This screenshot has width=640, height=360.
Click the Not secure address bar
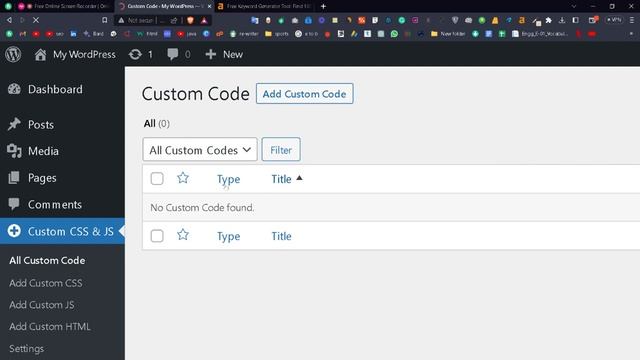140,20
